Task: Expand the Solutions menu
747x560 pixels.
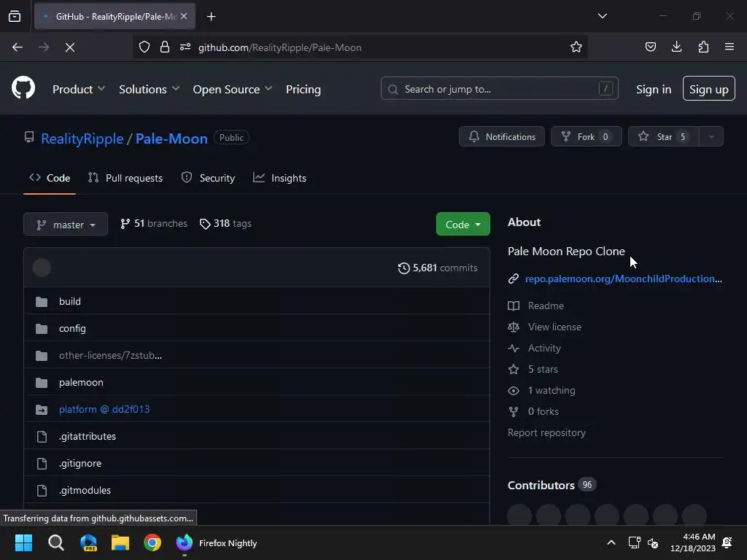Action: pos(149,89)
